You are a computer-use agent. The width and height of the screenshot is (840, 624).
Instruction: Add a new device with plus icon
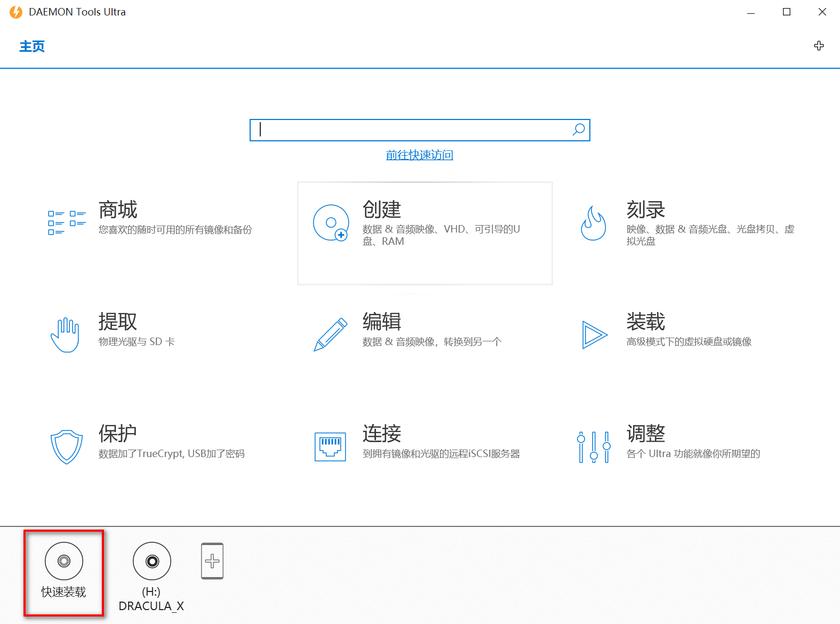(212, 561)
